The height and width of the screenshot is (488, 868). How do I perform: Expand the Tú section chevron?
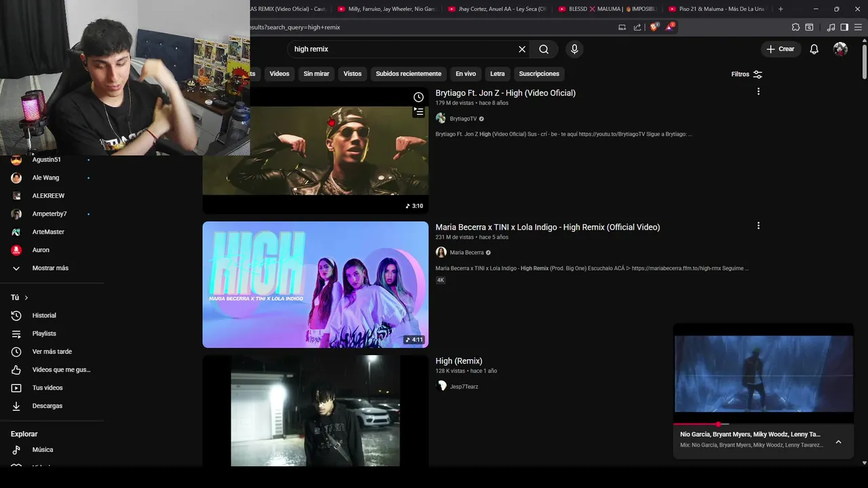pyautogui.click(x=26, y=298)
